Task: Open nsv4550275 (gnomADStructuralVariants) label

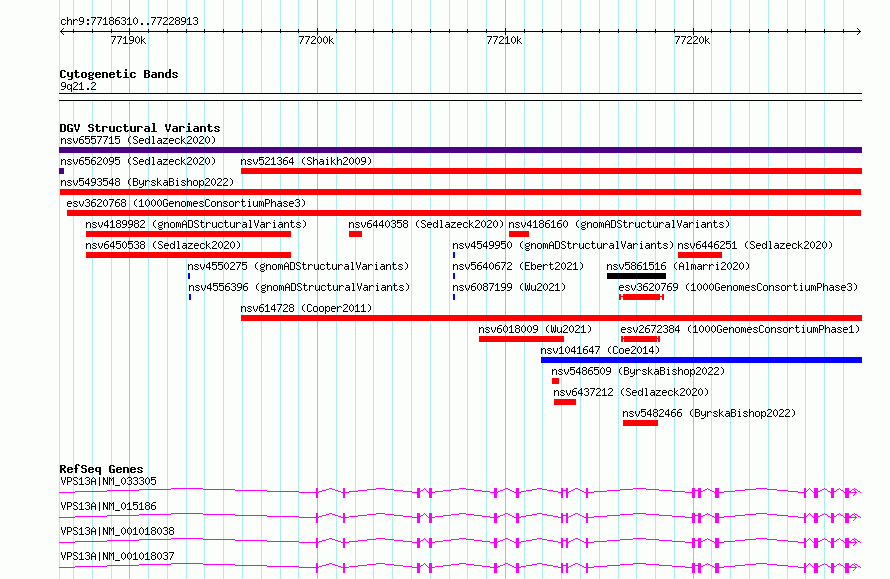Action: tap(299, 266)
